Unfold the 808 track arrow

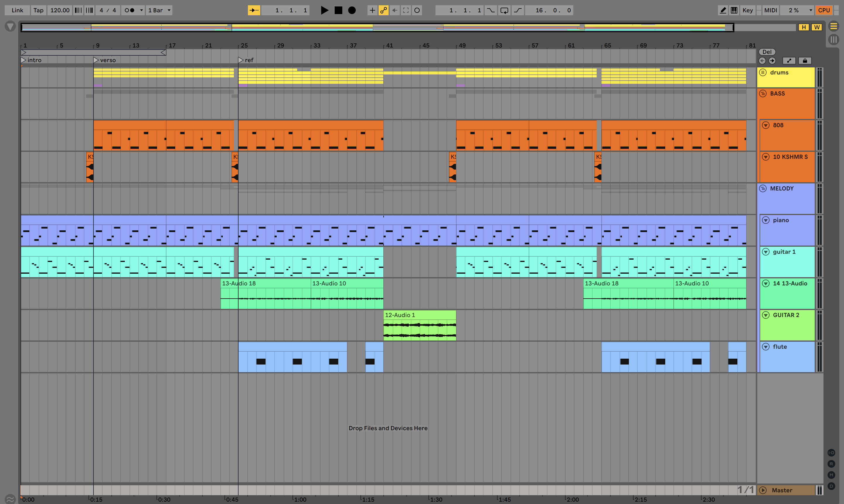pos(765,125)
